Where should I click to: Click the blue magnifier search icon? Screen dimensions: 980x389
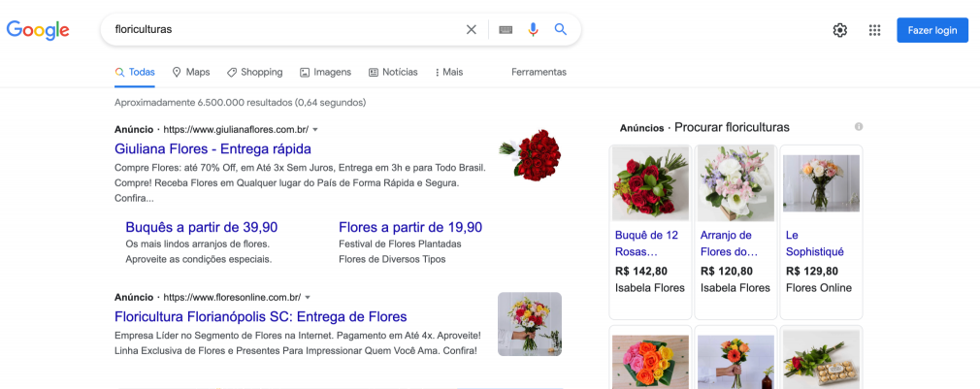pos(561,29)
